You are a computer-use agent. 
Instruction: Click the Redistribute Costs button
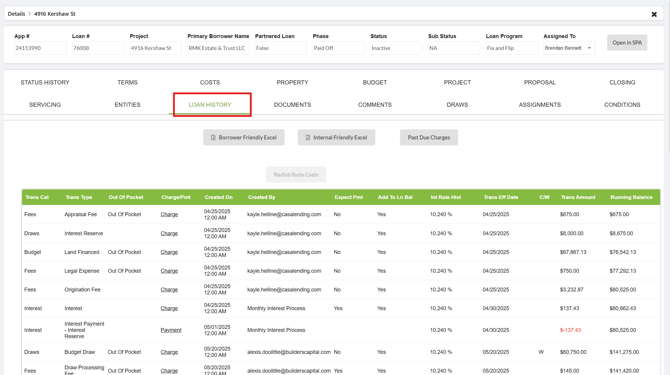(296, 175)
